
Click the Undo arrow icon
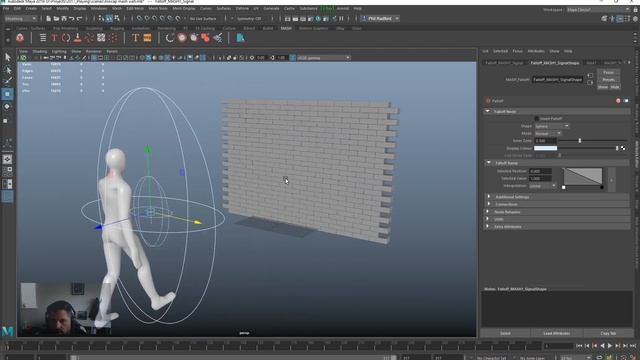[x=72, y=18]
